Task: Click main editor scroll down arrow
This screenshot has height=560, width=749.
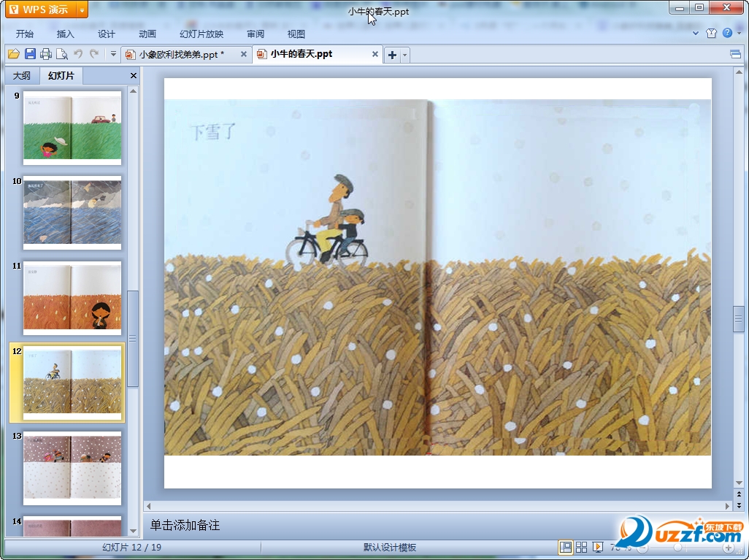Action: [739, 483]
